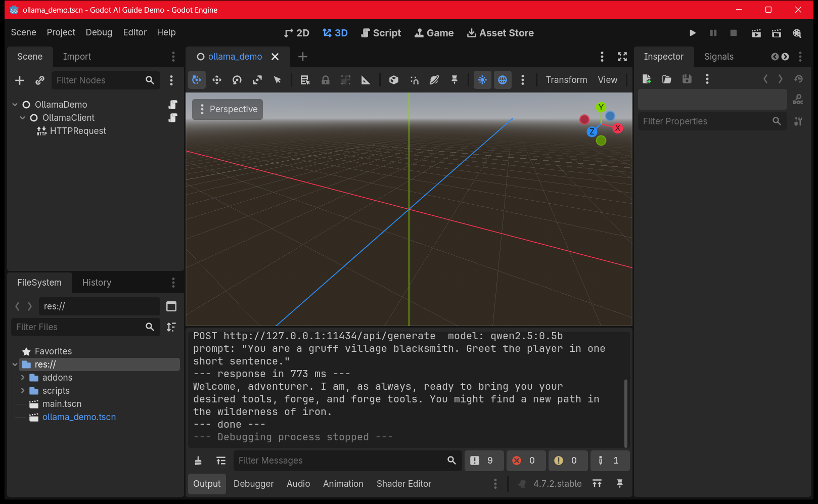Screen dimensions: 818x504
Task: Toggle error messages filter showing 0
Action: tap(526, 461)
